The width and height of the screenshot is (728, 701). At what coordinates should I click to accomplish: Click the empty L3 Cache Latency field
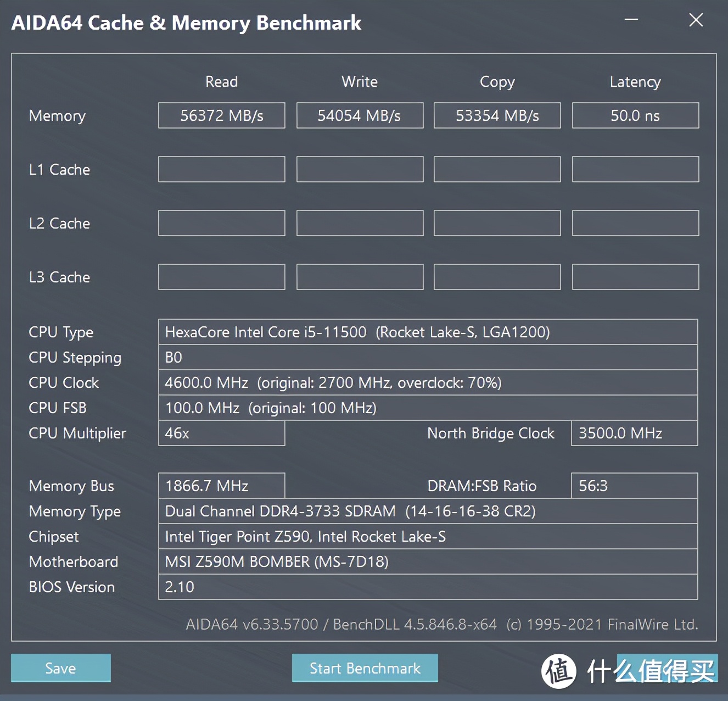[x=635, y=277]
